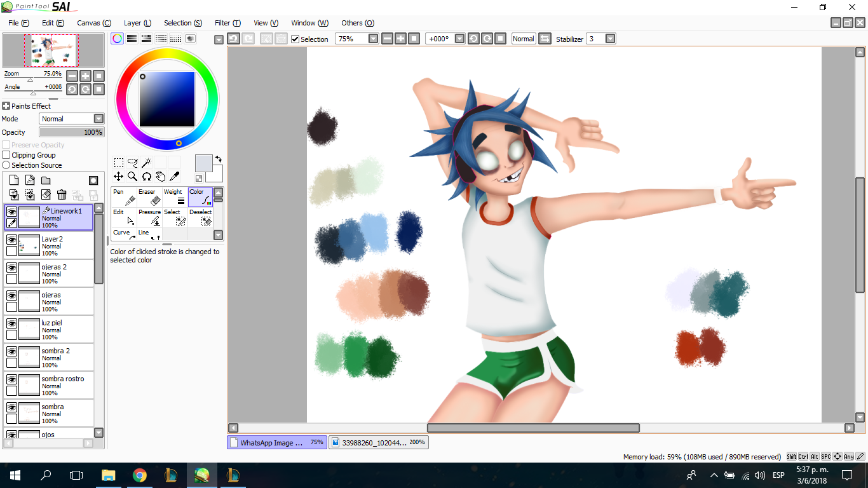868x488 pixels.
Task: Open the Layer menu
Action: pos(137,23)
